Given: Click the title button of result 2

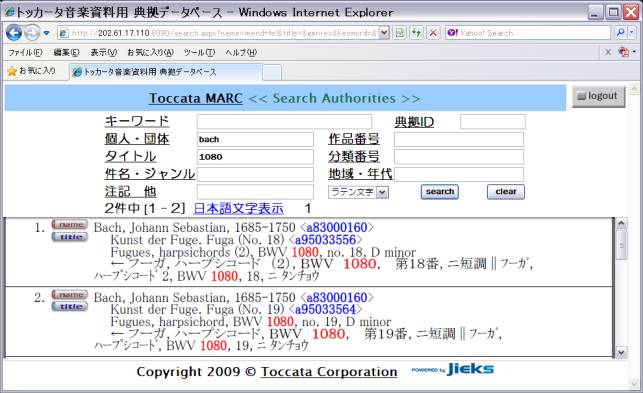Looking at the screenshot, I should (70, 307).
